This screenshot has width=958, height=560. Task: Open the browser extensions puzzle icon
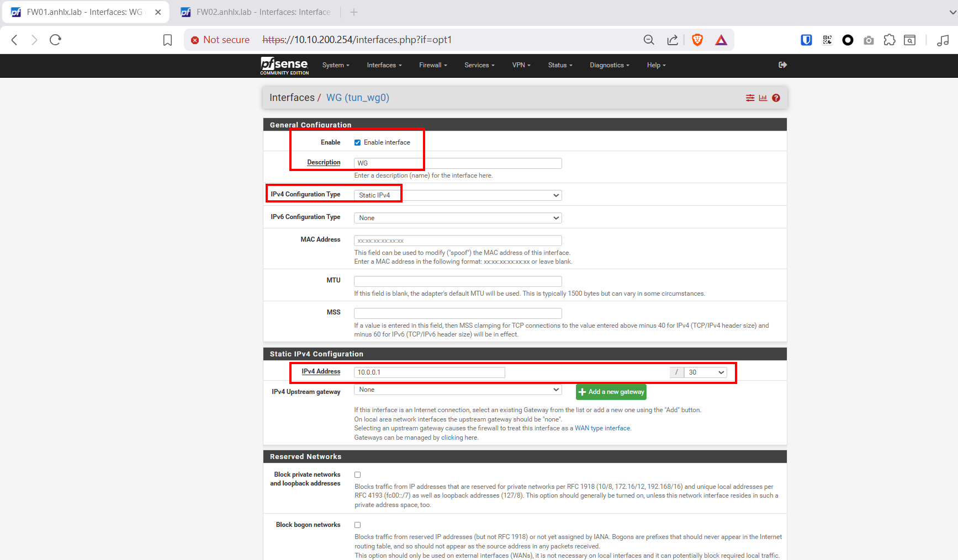click(889, 40)
